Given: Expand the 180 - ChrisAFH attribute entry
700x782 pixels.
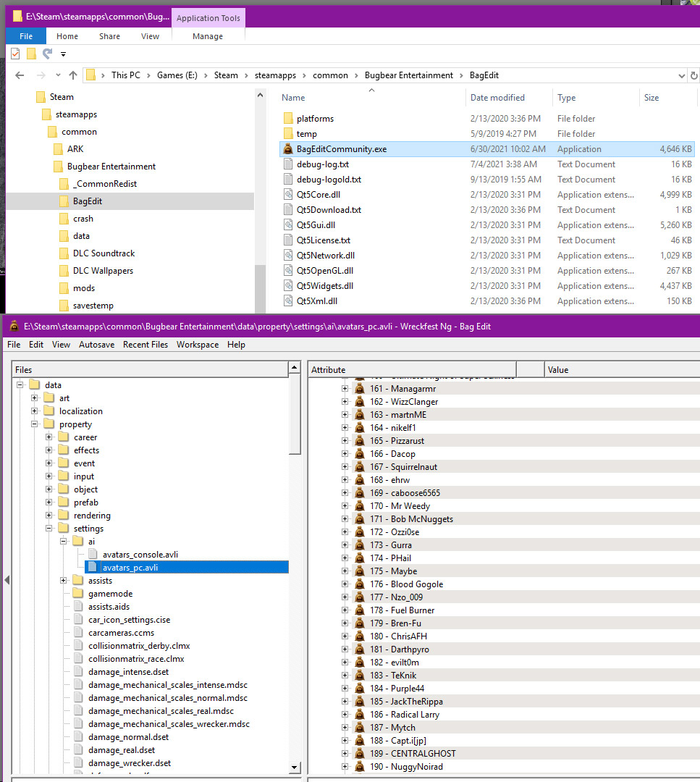Looking at the screenshot, I should pos(345,636).
